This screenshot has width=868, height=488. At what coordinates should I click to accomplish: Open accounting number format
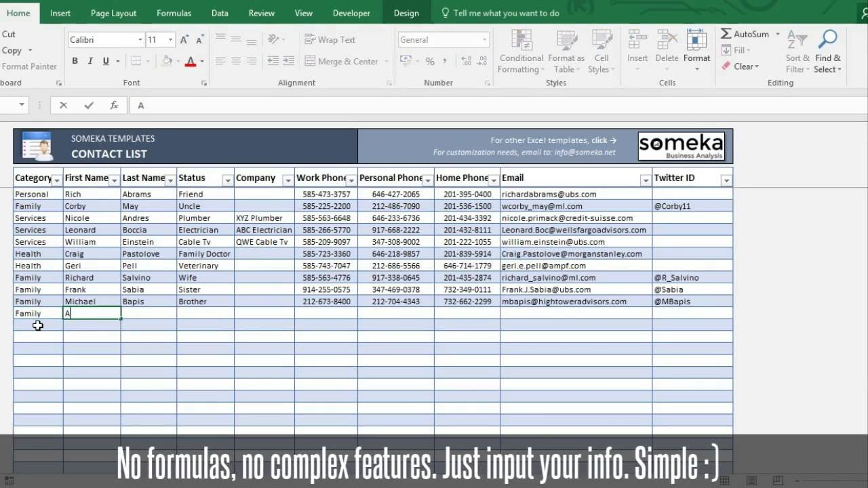pos(406,61)
